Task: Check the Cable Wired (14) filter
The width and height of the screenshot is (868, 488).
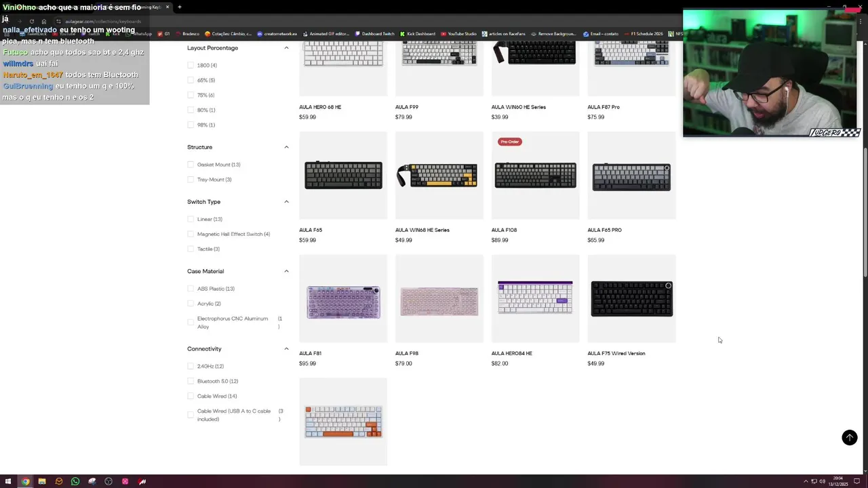Action: coord(191,396)
